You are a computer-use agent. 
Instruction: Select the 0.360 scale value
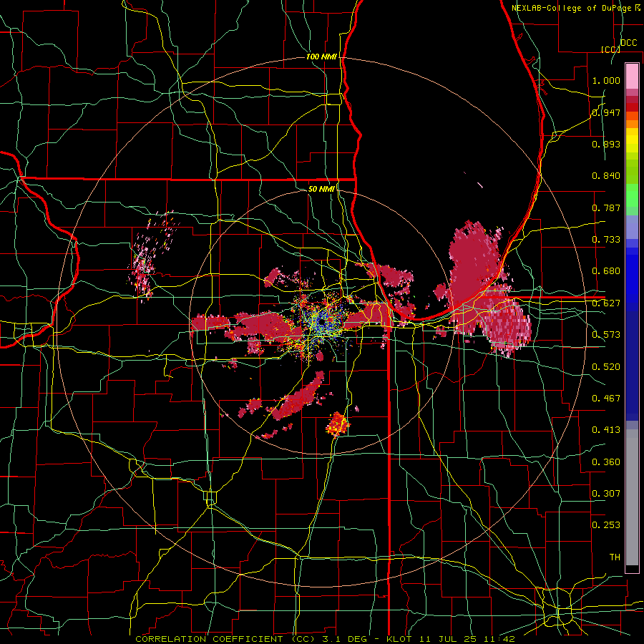click(x=606, y=462)
